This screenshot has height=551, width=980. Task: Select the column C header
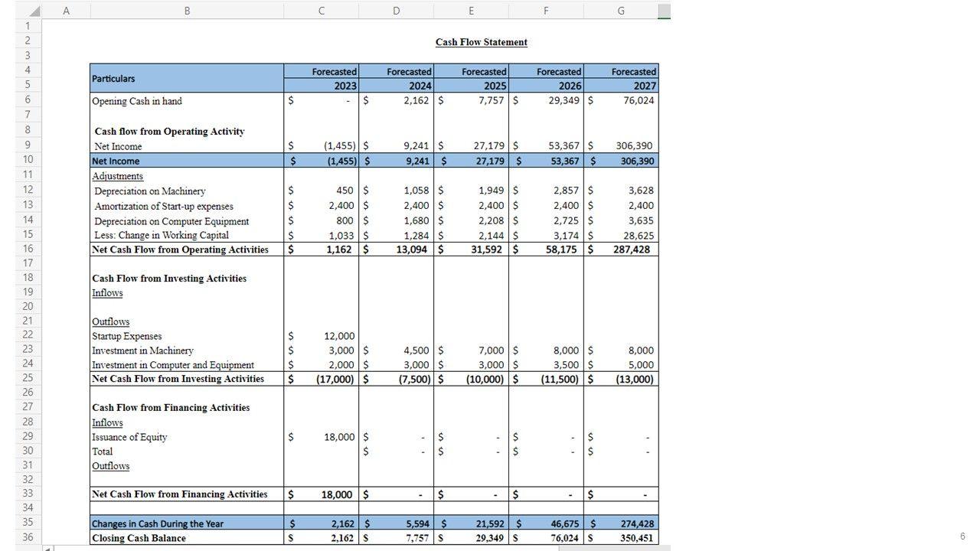[321, 11]
